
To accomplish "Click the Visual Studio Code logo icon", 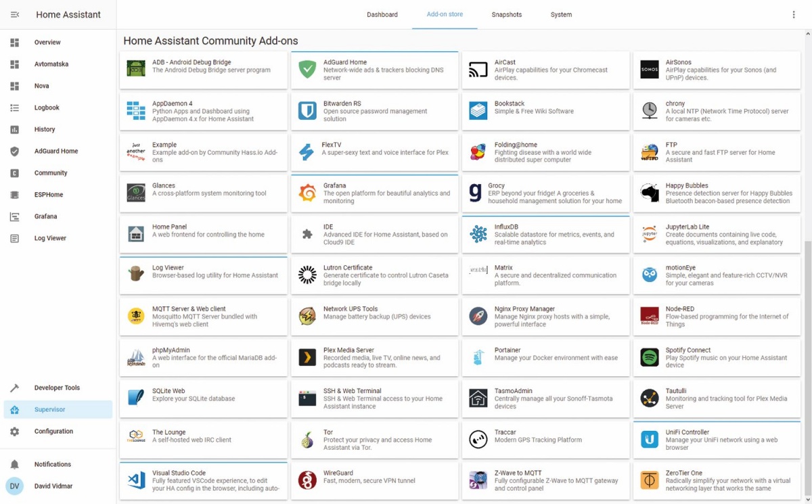I will click(x=136, y=480).
